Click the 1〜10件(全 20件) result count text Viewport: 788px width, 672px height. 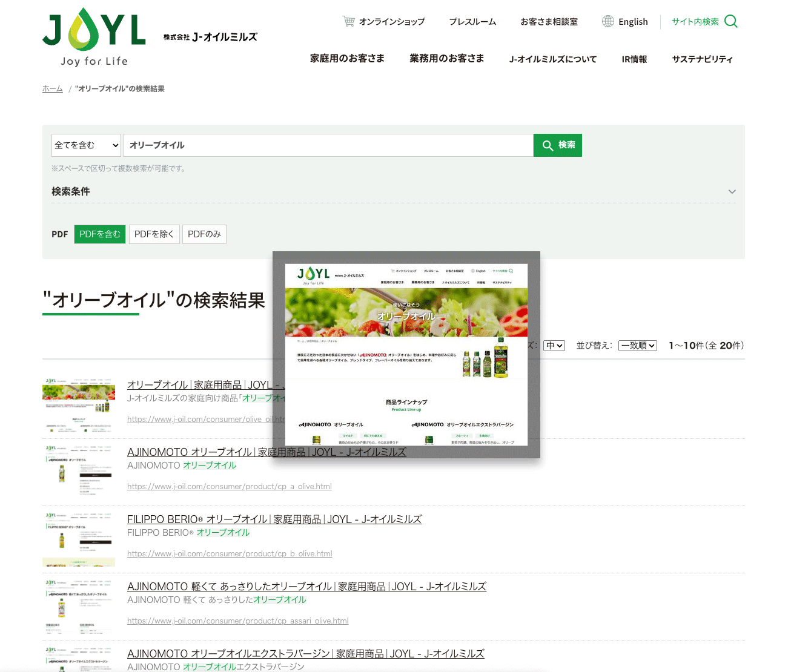click(706, 346)
